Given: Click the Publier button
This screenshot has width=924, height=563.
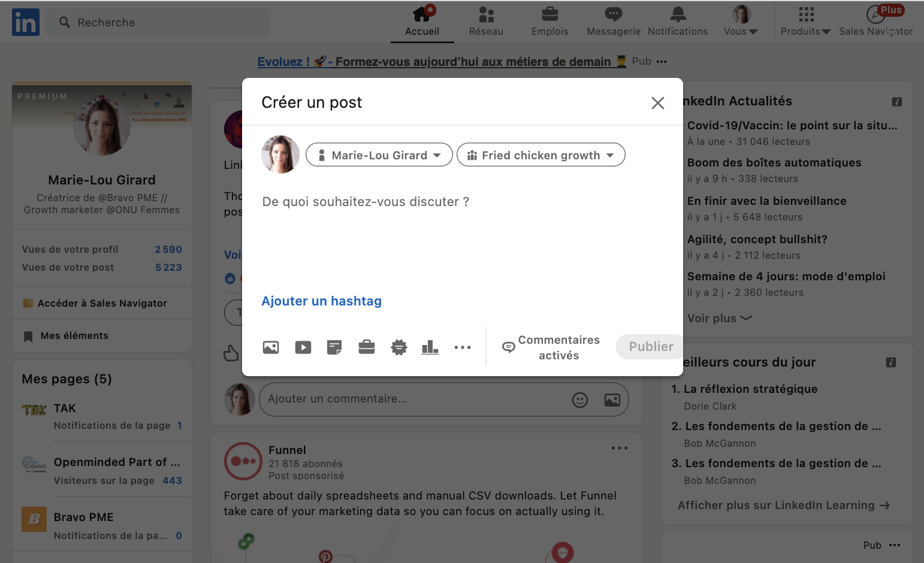Looking at the screenshot, I should (x=651, y=347).
